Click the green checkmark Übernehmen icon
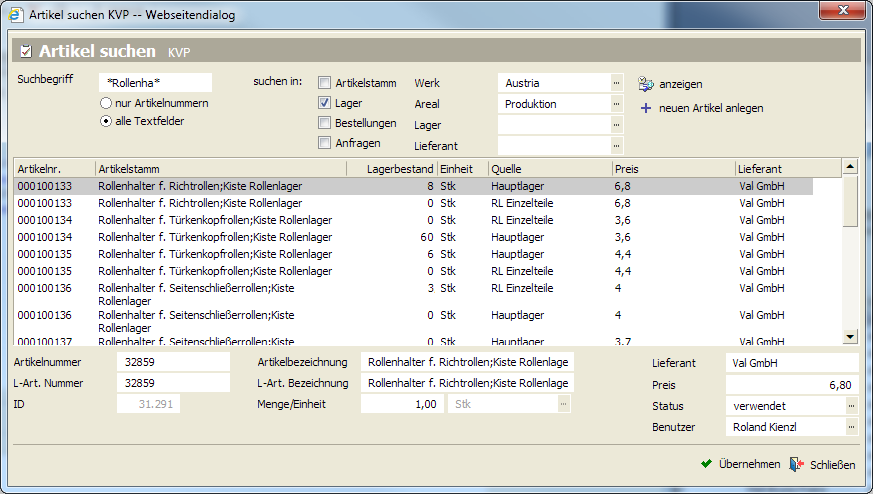This screenshot has height=494, width=873. (707, 464)
